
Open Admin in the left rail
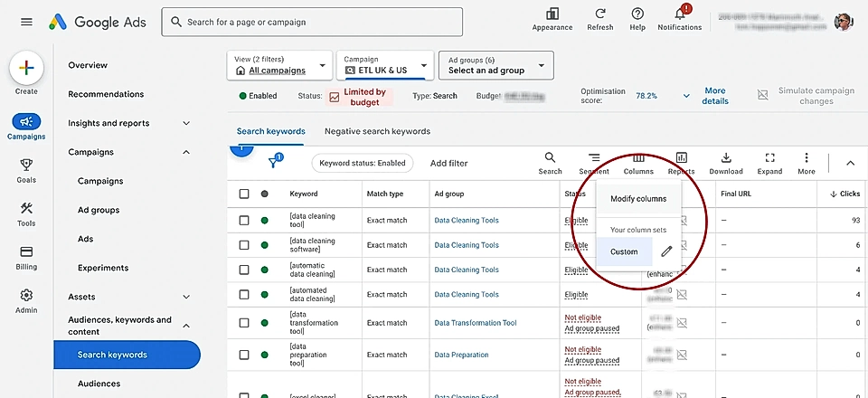[26, 301]
